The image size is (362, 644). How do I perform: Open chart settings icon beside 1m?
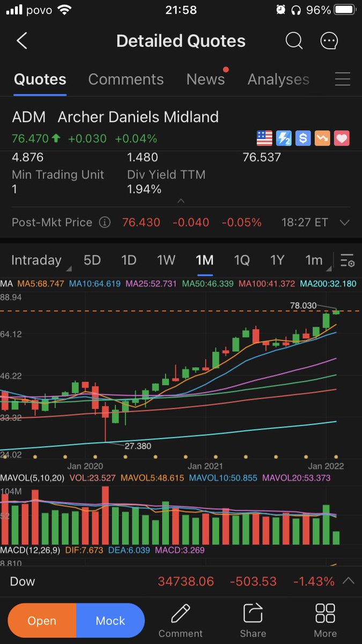(348, 260)
